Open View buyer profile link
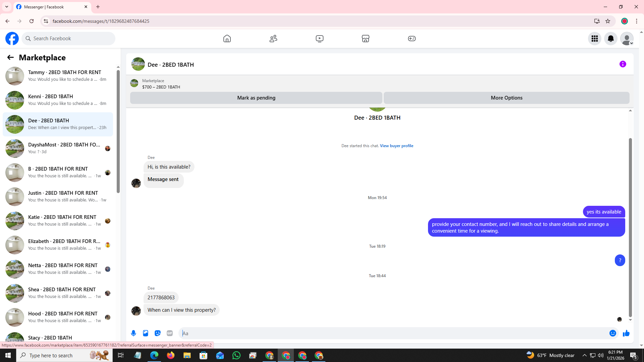This screenshot has width=644, height=362. pyautogui.click(x=396, y=146)
